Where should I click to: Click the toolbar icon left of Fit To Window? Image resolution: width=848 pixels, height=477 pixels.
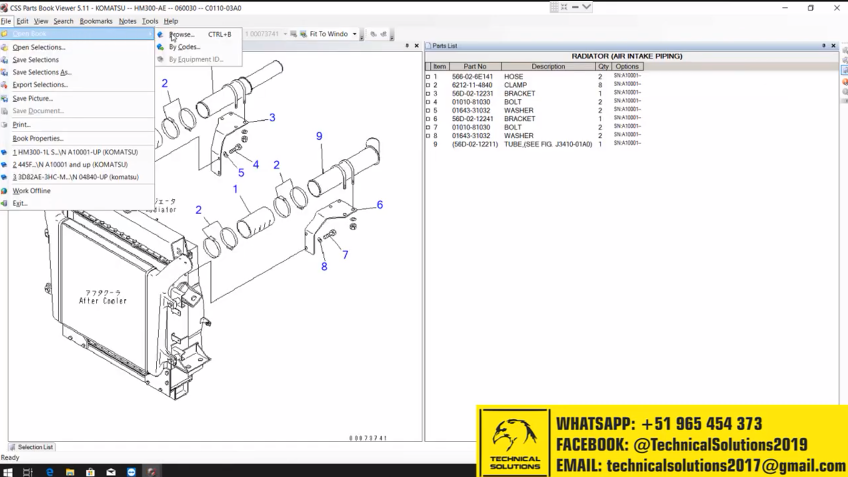click(x=303, y=34)
